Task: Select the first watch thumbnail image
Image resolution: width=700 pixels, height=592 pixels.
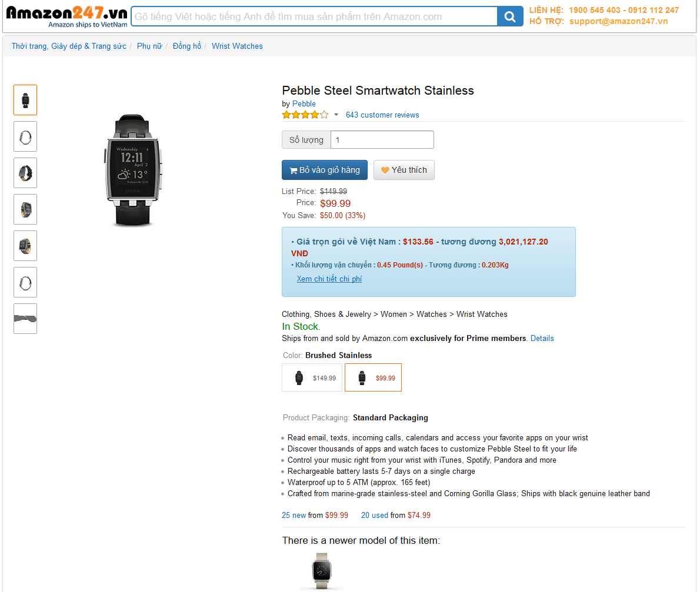Action: 25,100
